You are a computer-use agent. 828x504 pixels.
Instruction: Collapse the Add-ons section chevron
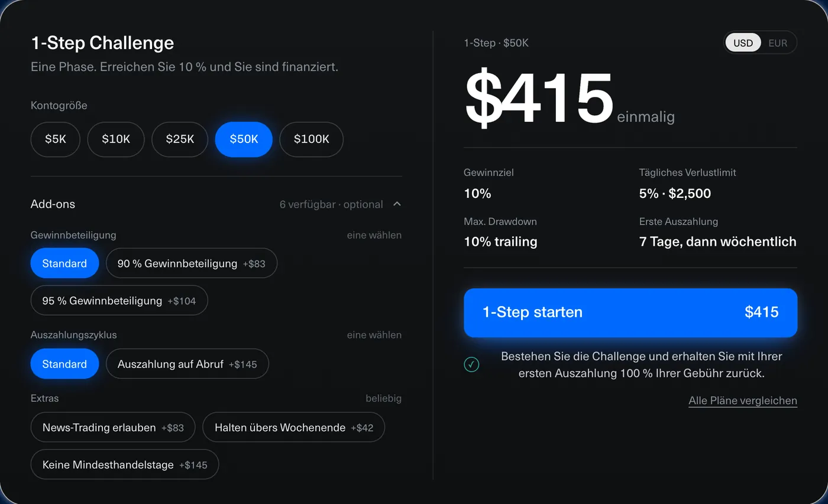click(397, 204)
